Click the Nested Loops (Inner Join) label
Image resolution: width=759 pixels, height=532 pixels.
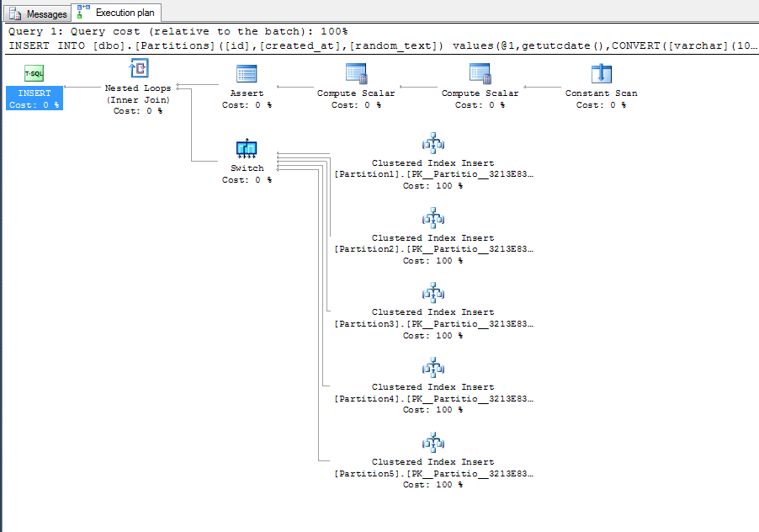point(138,93)
